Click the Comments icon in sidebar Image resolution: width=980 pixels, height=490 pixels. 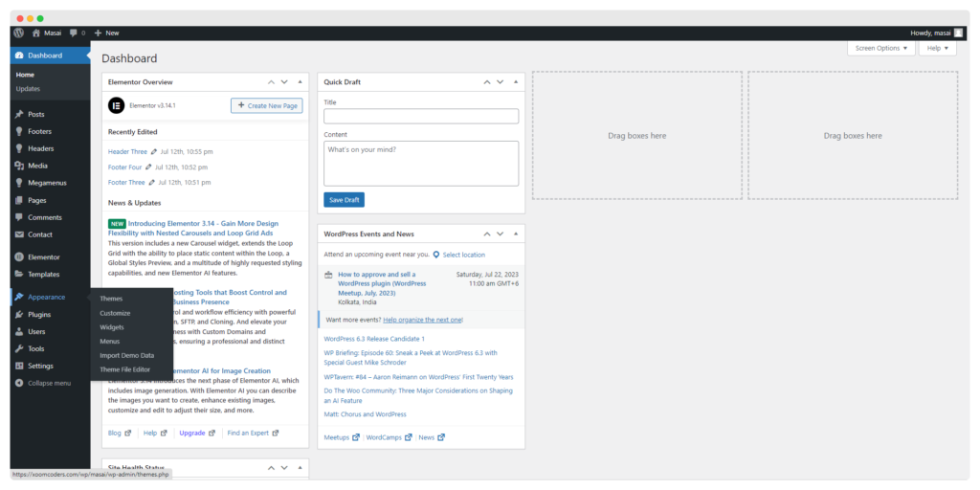(x=19, y=217)
